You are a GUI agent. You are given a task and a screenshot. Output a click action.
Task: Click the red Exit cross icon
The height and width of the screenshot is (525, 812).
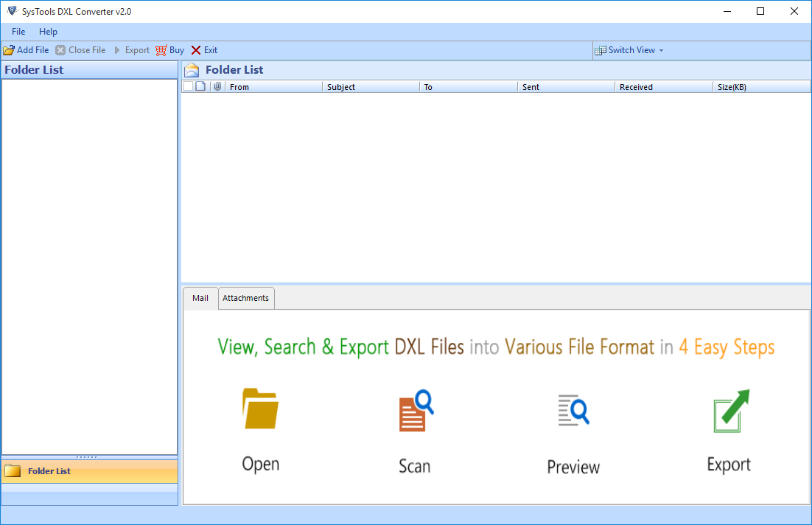pyautogui.click(x=195, y=49)
